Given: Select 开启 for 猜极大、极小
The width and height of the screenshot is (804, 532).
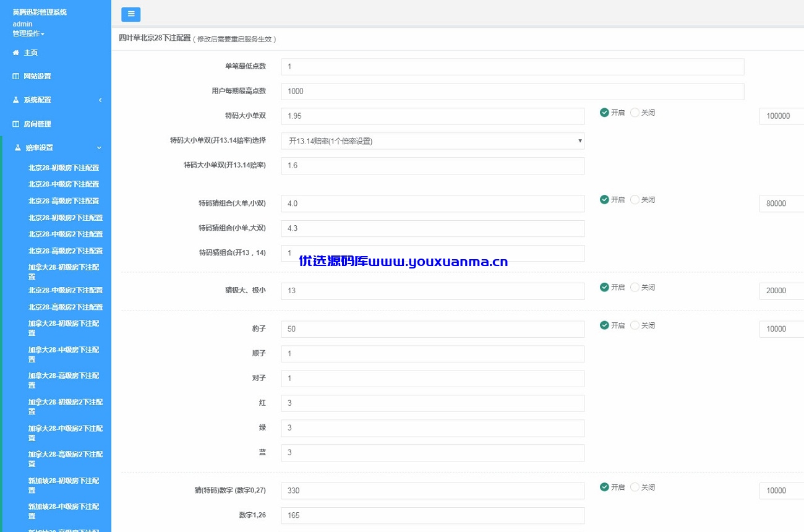Looking at the screenshot, I should pos(604,287).
